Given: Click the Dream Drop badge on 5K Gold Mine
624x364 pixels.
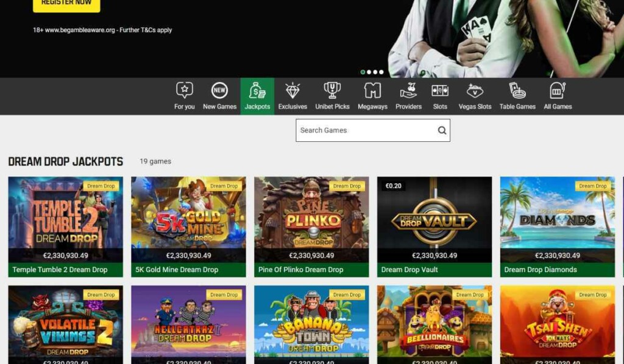Looking at the screenshot, I should (x=224, y=186).
